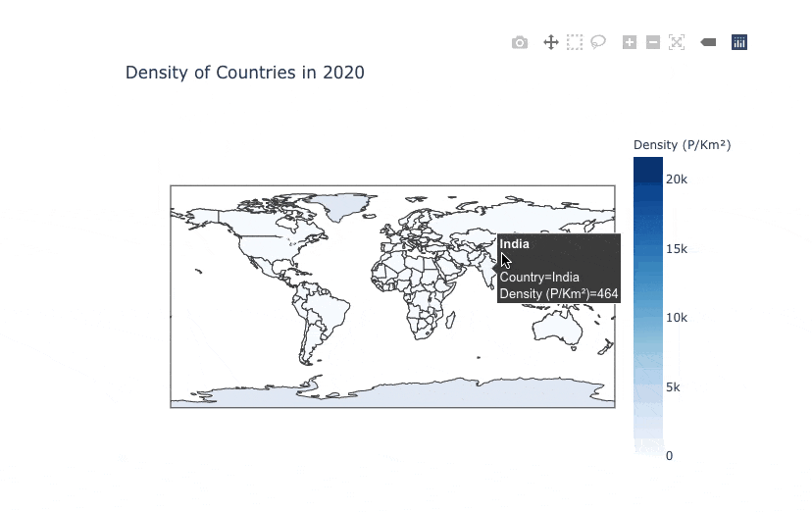This screenshot has height=512, width=812.
Task: Click the lightest bottom of the colorbar
Action: [x=647, y=450]
